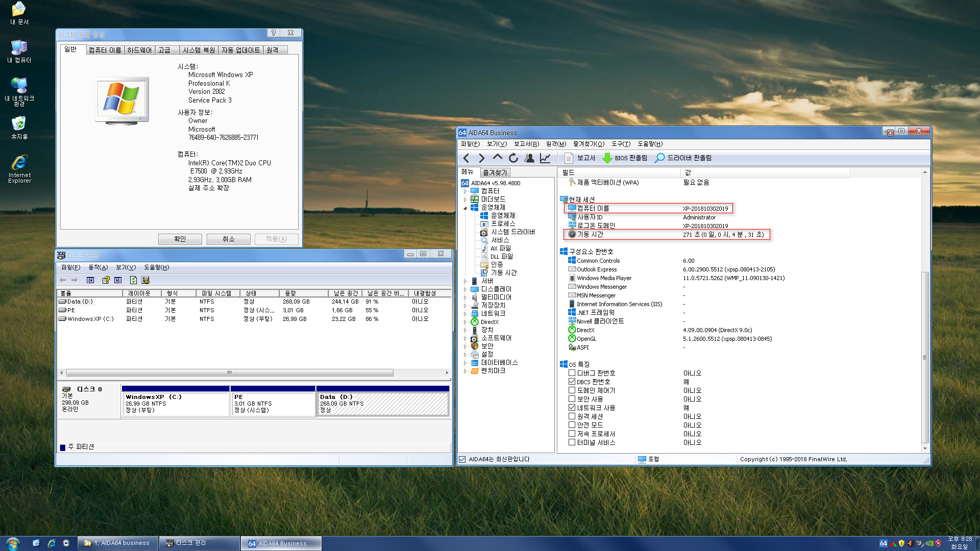Screen dimensions: 980x551
Task: Toggle 디버그 판번호 checkbox
Action: (x=572, y=373)
